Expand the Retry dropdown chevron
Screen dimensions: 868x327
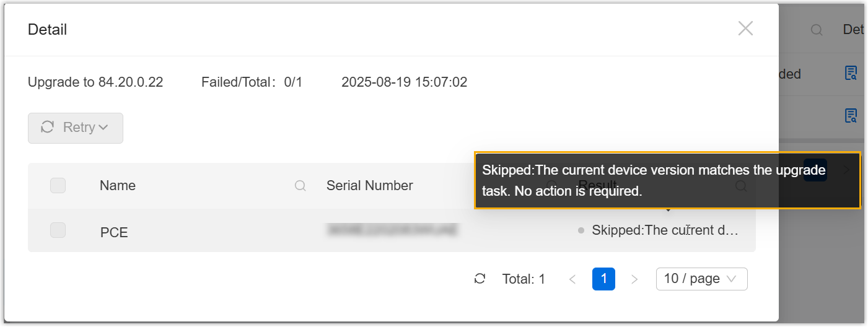coord(103,128)
